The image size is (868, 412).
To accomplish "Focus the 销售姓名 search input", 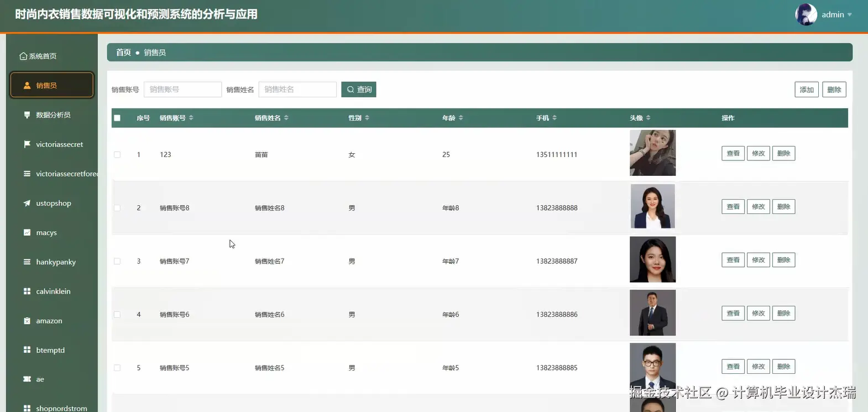I will [x=297, y=90].
